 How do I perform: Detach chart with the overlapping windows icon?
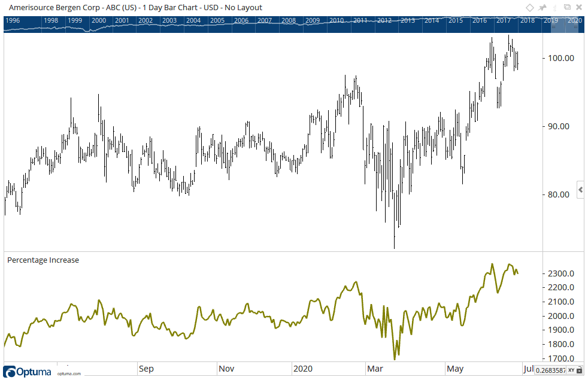pos(568,7)
